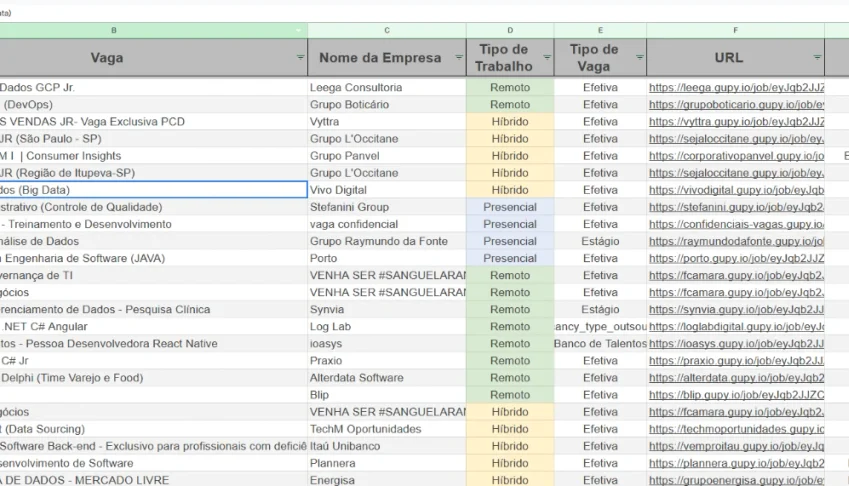Select the '(Big Data)' vaga cell
849x486 pixels.
point(153,190)
